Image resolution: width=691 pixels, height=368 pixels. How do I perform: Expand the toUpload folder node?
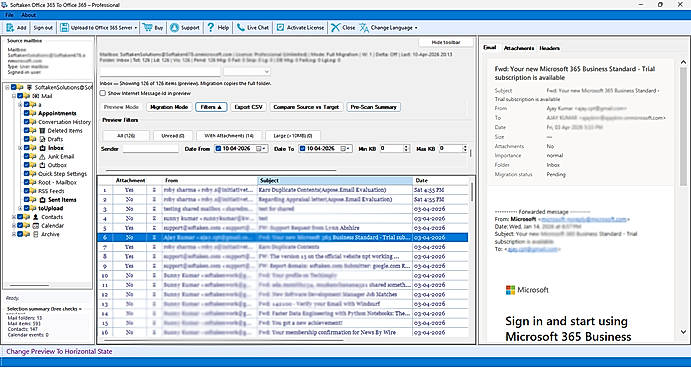click(x=20, y=208)
